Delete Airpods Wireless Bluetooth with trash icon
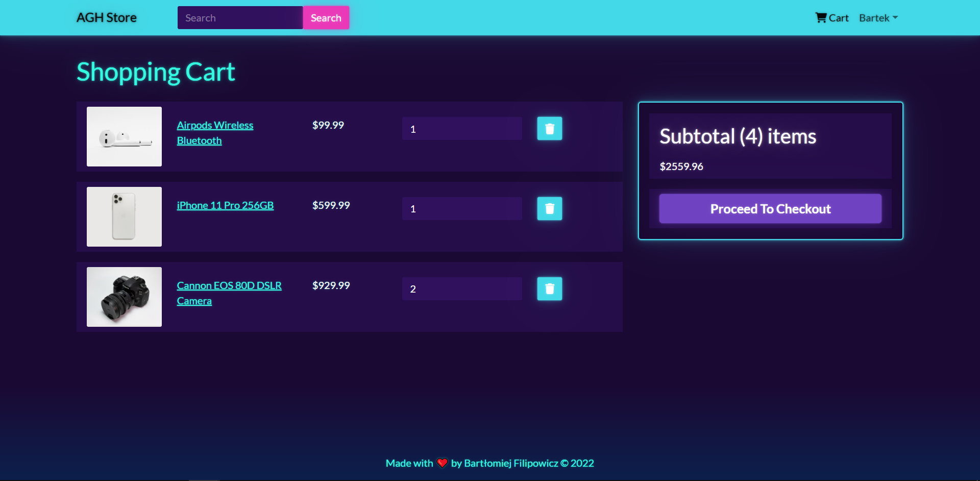The image size is (980, 481). click(x=549, y=128)
